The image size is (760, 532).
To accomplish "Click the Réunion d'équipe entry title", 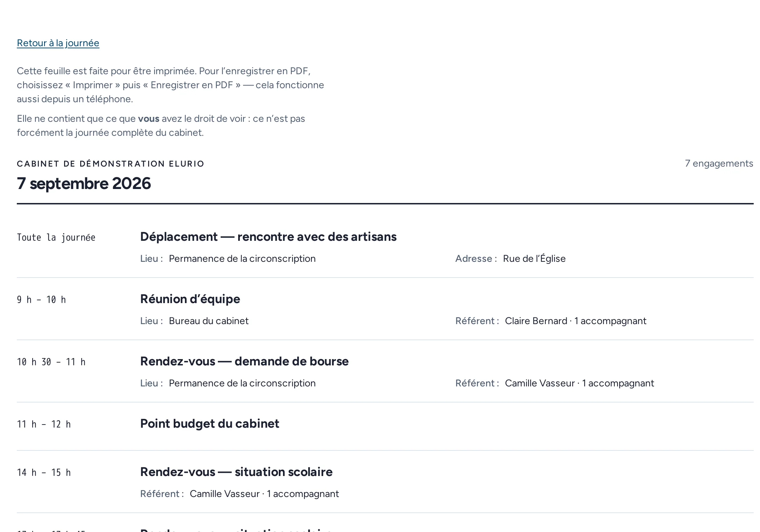I will [x=190, y=299].
